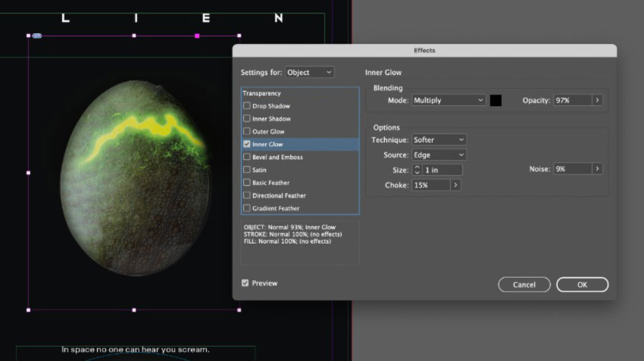Expand the Choke slider arrow
The height and width of the screenshot is (361, 644).
coord(455,185)
